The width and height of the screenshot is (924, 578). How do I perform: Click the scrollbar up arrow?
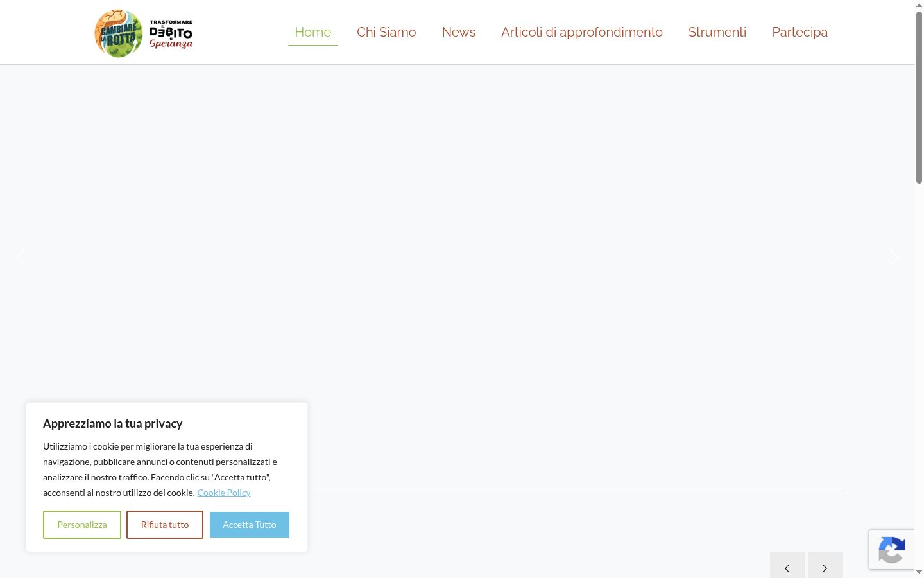pos(919,5)
